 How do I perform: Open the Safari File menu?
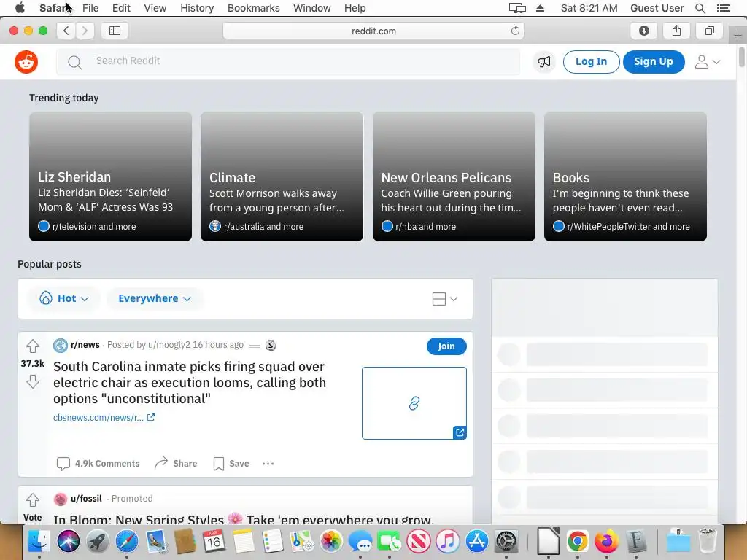[x=90, y=8]
